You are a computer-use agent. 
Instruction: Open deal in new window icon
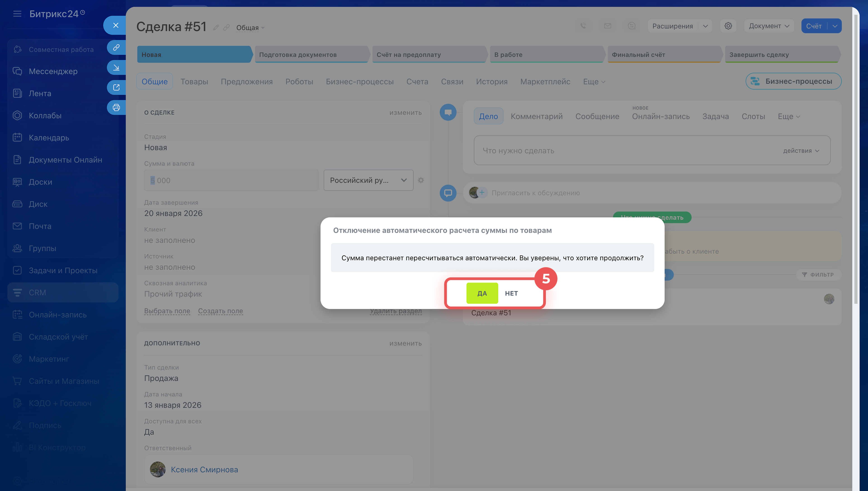coord(116,87)
